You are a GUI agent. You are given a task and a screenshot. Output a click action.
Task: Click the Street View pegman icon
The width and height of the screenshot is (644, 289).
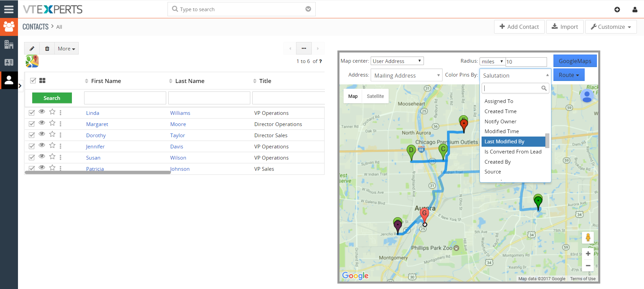coord(588,238)
